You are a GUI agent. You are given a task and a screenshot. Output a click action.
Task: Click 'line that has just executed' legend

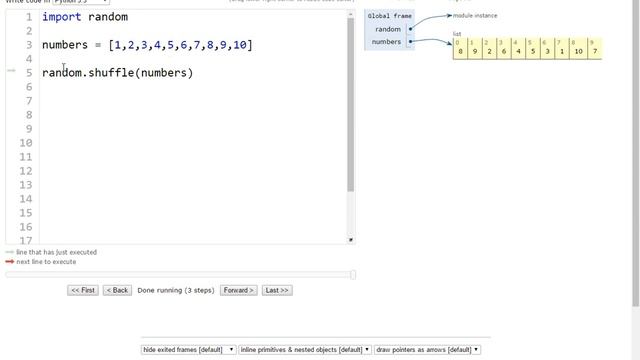pos(56,252)
